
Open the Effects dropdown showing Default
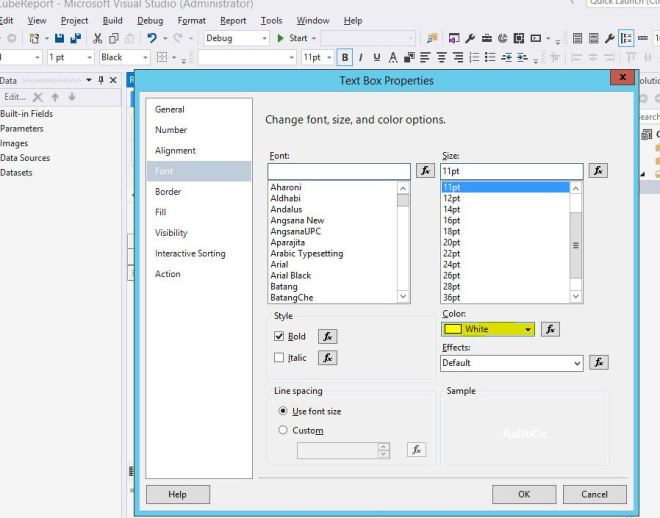512,363
